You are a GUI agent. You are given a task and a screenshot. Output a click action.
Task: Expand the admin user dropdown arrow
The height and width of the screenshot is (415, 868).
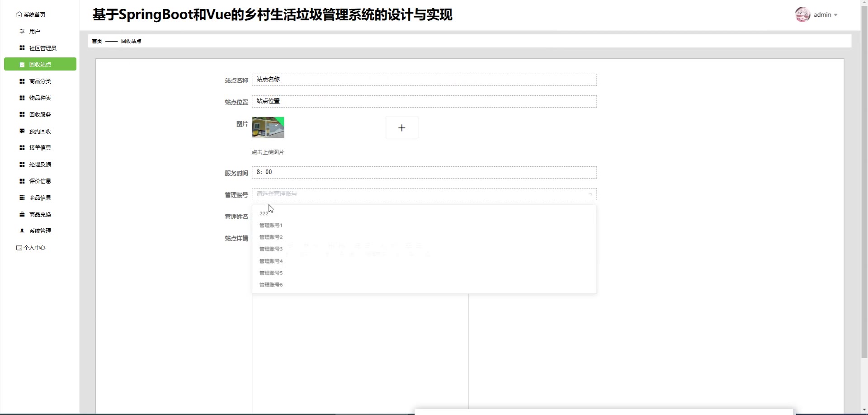coord(835,15)
